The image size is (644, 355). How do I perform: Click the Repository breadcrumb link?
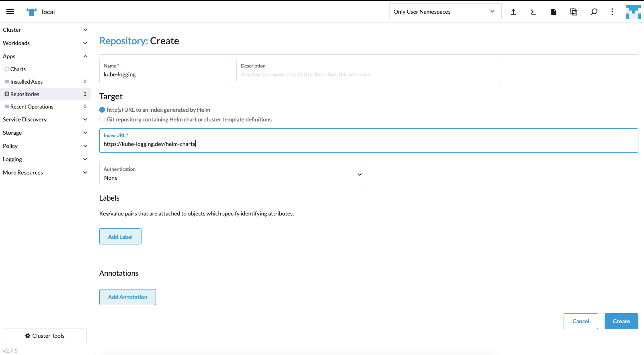pos(124,41)
